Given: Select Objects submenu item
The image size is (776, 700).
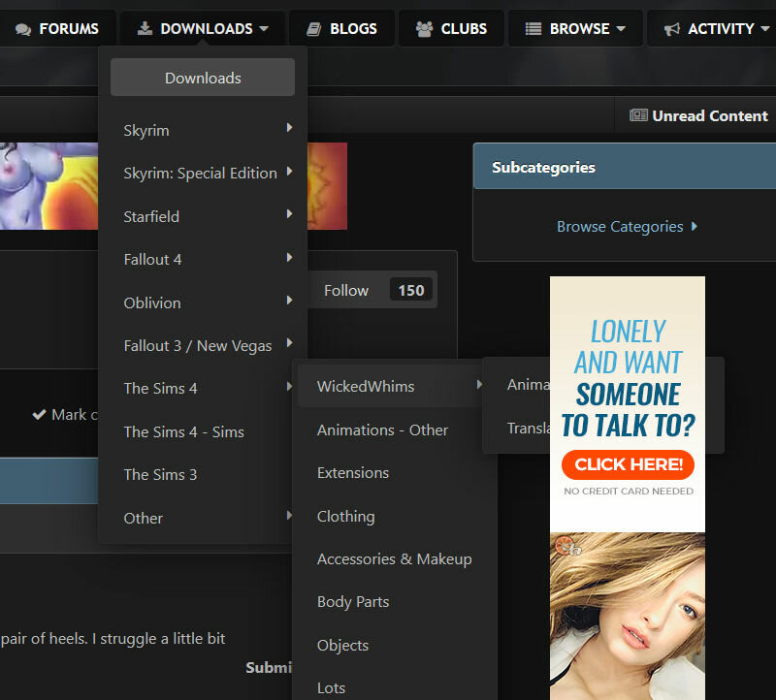Looking at the screenshot, I should [343, 646].
